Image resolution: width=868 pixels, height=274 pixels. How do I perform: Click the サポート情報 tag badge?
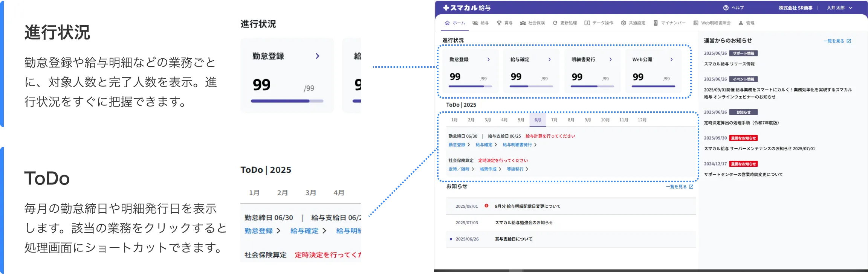click(x=743, y=53)
